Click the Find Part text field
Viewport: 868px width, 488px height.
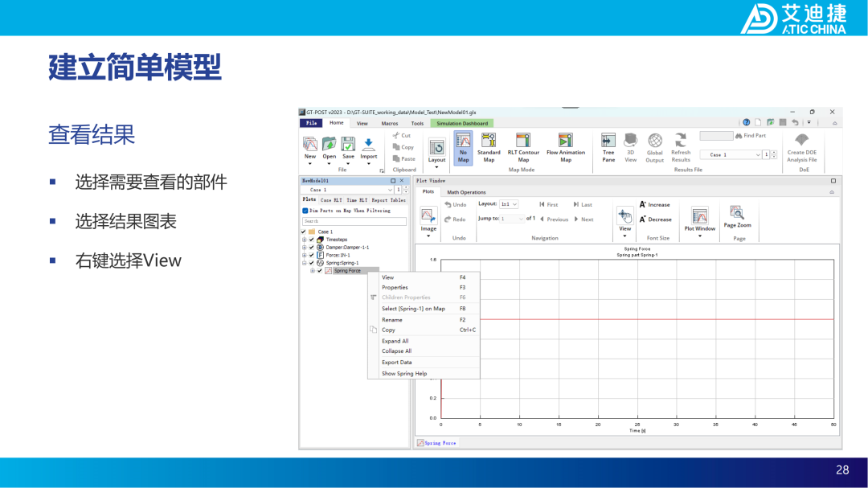click(x=716, y=136)
